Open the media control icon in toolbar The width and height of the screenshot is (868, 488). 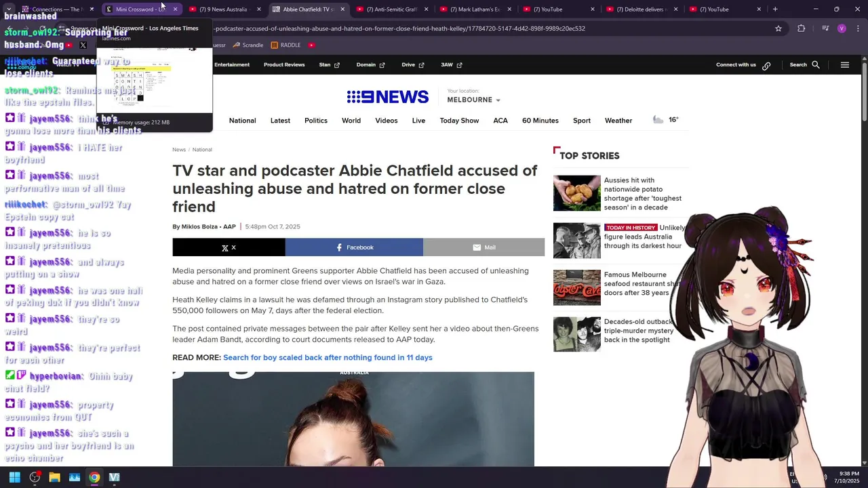click(825, 28)
